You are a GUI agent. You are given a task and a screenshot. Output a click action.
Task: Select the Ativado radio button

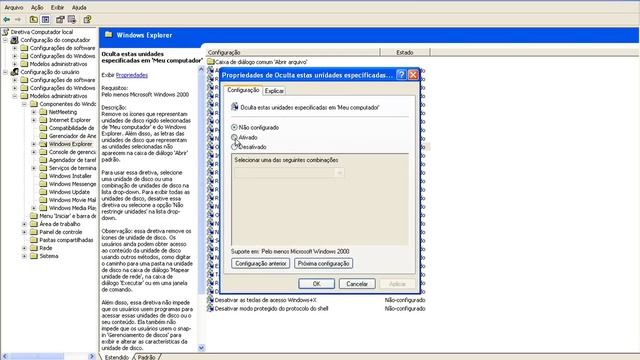[234, 137]
